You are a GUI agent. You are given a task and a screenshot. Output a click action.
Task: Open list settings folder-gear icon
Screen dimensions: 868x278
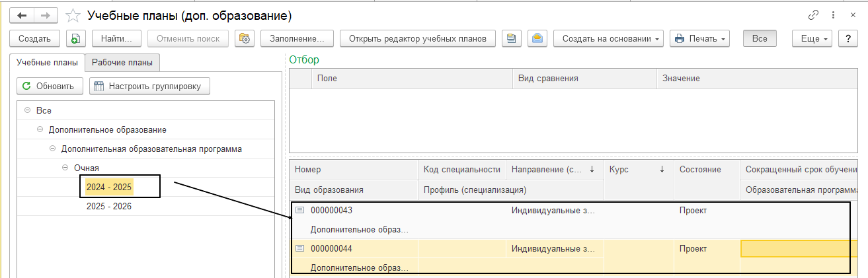(x=245, y=39)
